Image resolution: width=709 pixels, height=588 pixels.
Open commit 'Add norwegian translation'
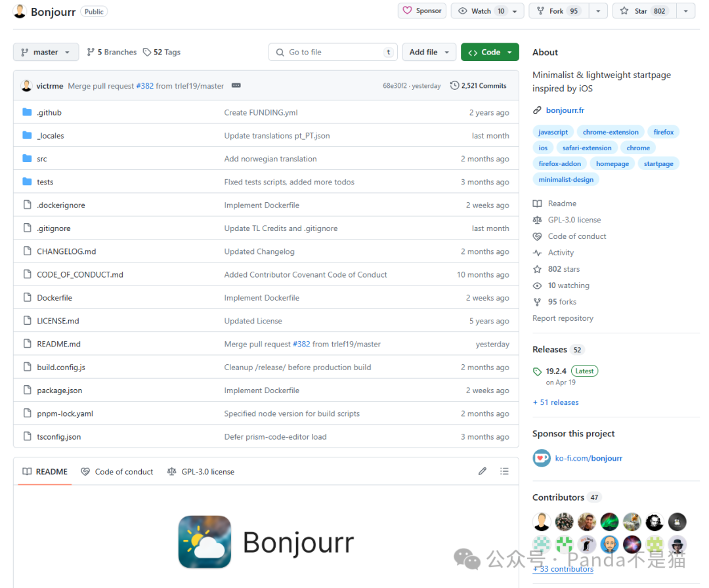click(270, 159)
